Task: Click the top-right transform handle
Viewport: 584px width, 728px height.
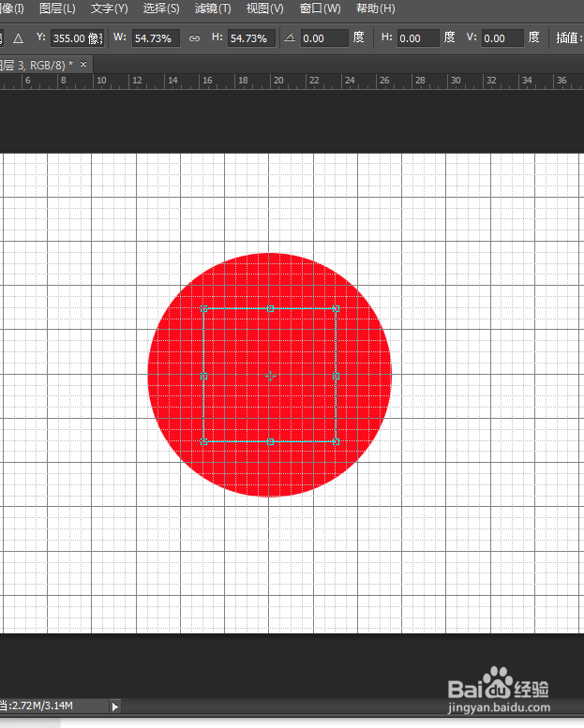Action: pos(336,309)
